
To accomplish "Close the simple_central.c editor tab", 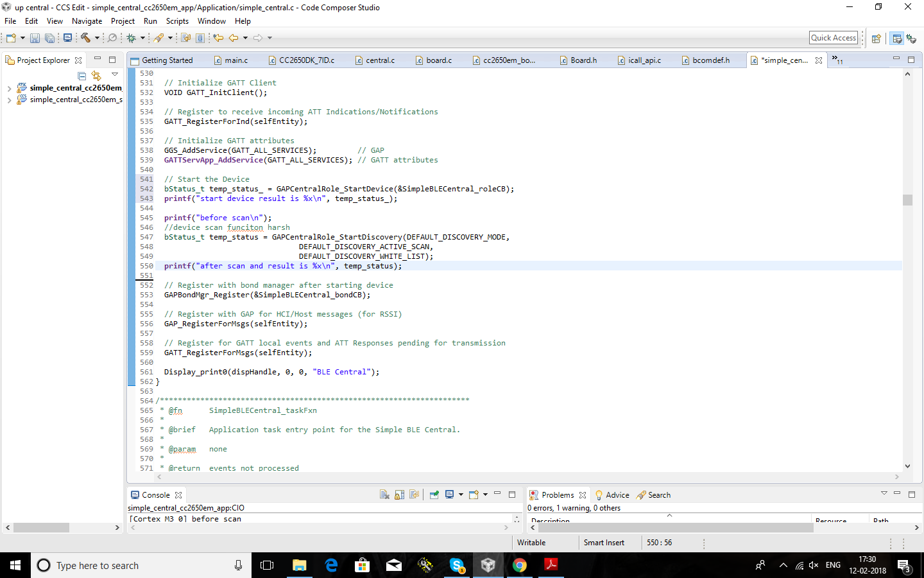I will point(819,60).
